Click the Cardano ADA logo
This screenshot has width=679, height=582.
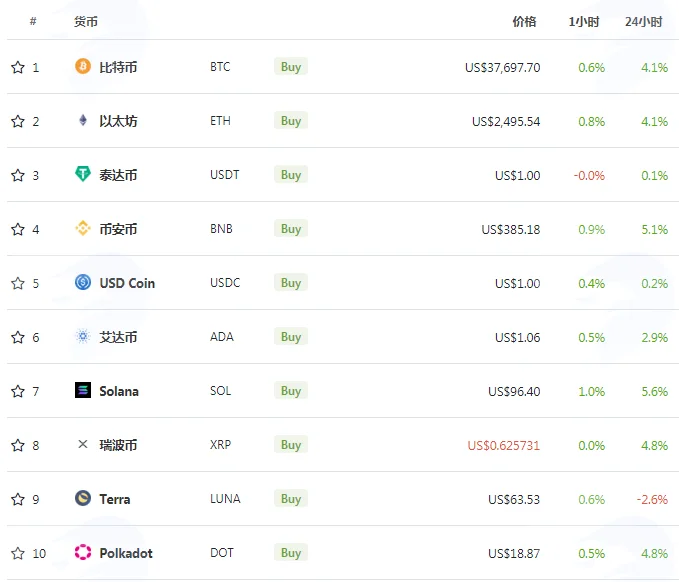click(x=83, y=336)
